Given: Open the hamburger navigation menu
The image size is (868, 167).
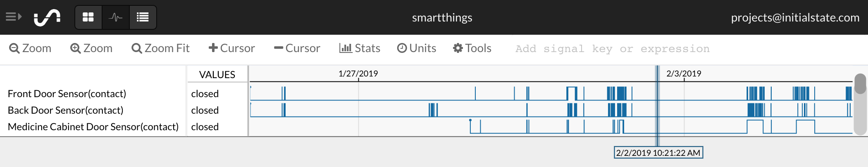Looking at the screenshot, I should 13,17.
